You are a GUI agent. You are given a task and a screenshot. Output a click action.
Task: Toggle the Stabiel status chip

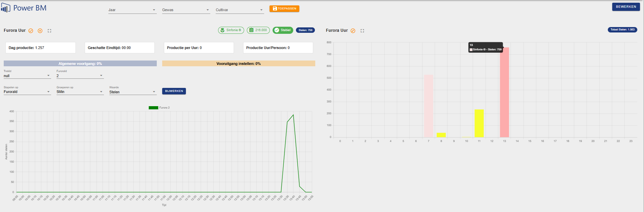(283, 30)
